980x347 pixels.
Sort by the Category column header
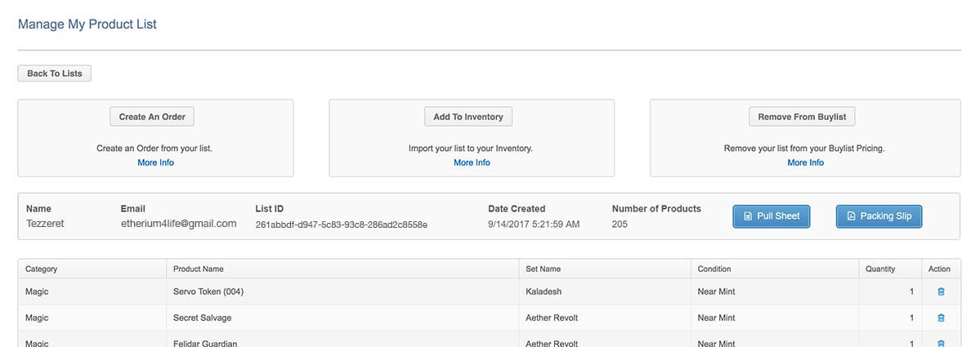tap(42, 269)
